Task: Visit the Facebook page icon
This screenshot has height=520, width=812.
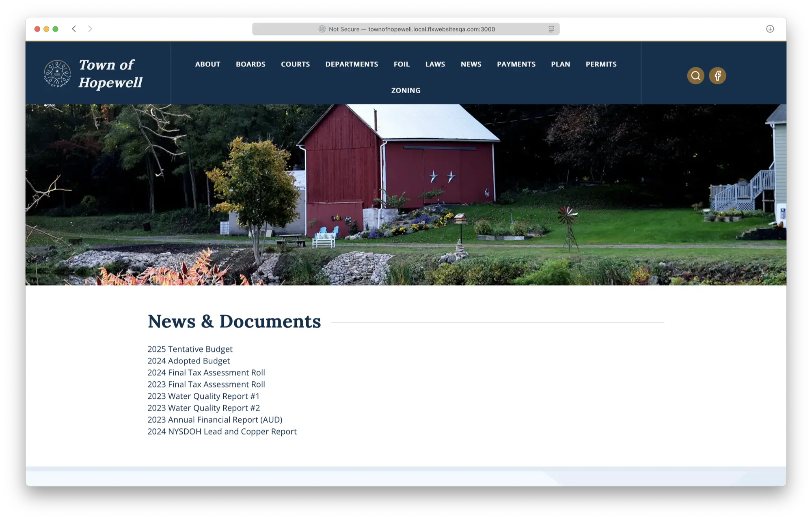Action: point(717,75)
